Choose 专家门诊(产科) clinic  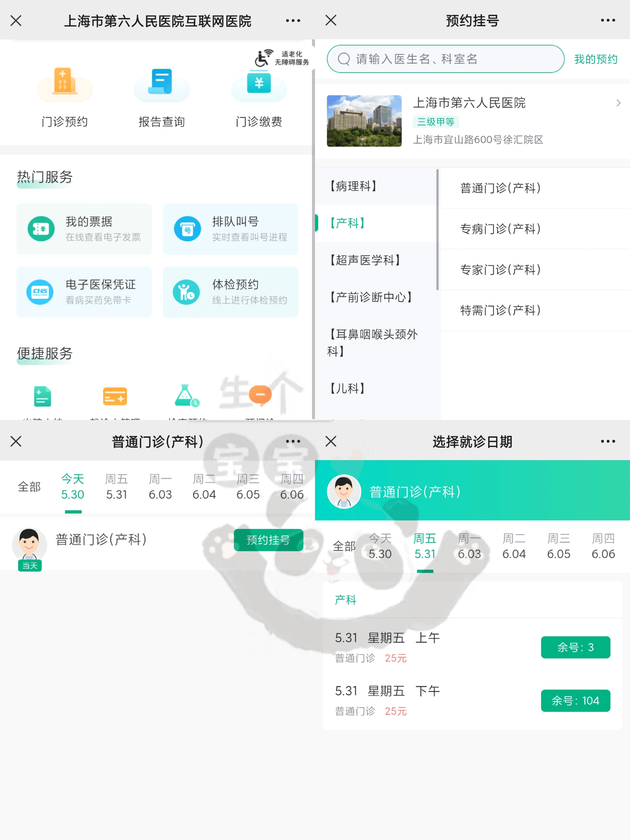(535, 270)
